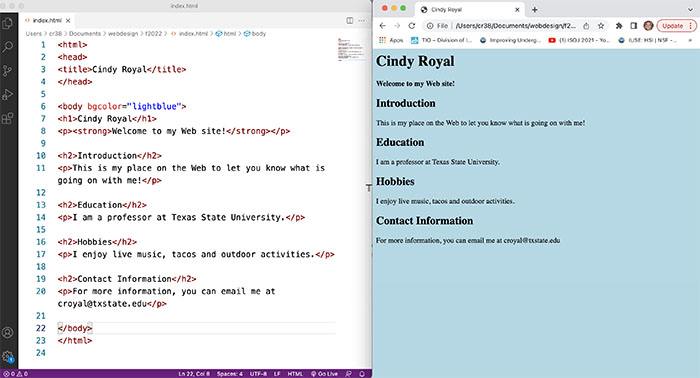700x378 pixels.
Task: Open the Manage gear icon
Action: 8,356
